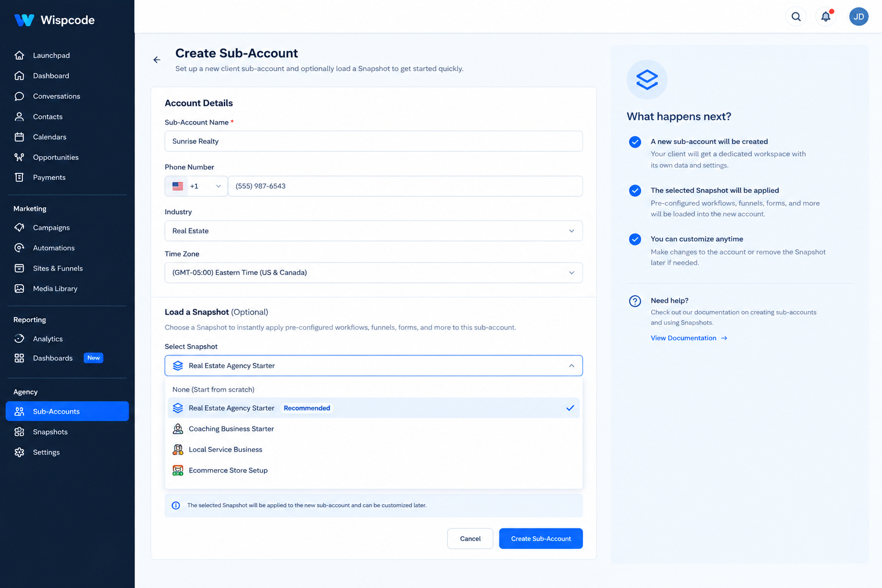
Task: Select Coaching Business Starter snapshot
Action: coord(374,429)
